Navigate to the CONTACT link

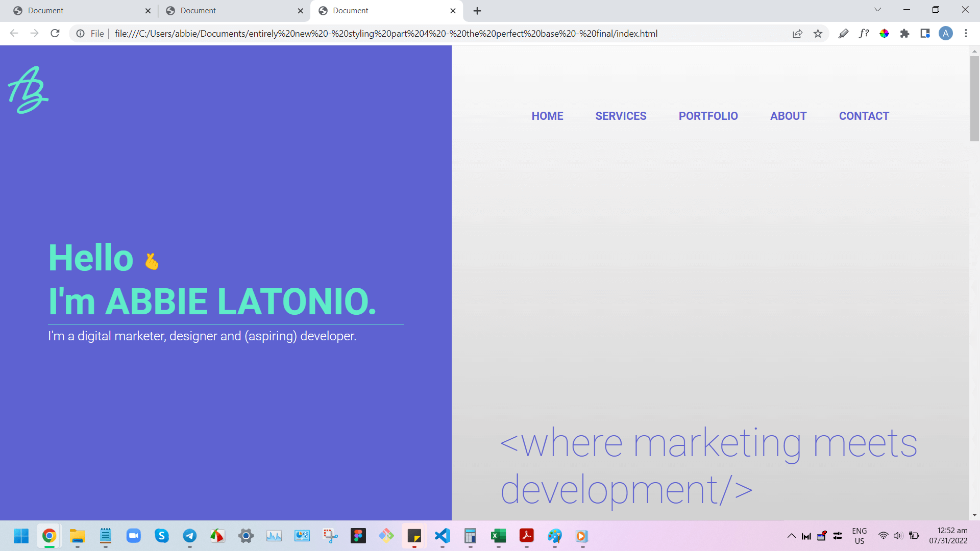pyautogui.click(x=864, y=116)
